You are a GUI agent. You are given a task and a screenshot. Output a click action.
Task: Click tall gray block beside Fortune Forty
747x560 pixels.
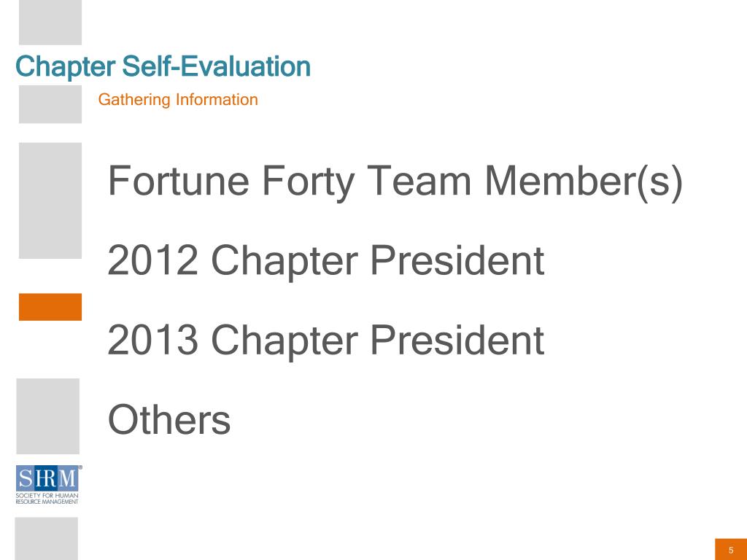(50, 201)
